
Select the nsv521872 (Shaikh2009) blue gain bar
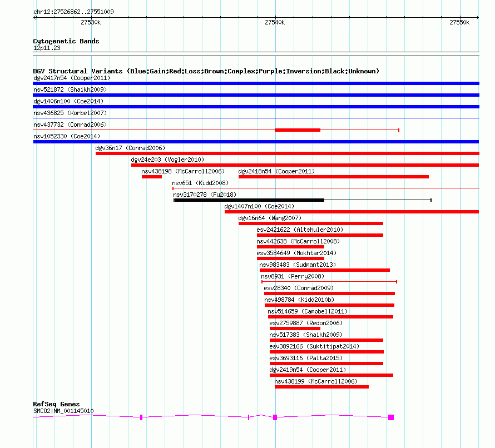pyautogui.click(x=256, y=95)
